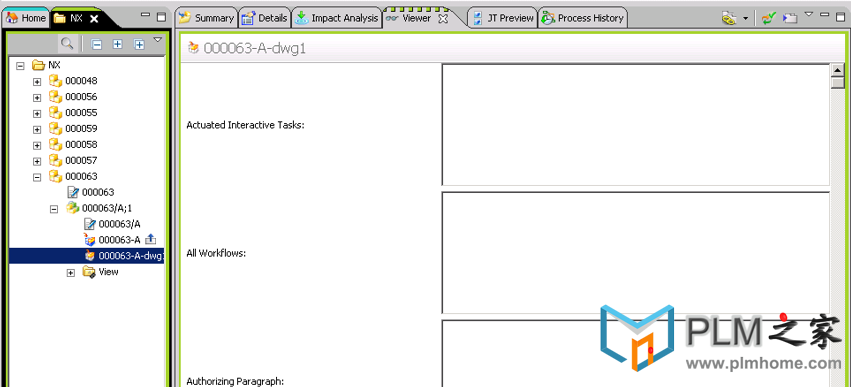Collapse all nodes with minus toolbar icon
Image resolution: width=851 pixels, height=387 pixels.
point(97,45)
